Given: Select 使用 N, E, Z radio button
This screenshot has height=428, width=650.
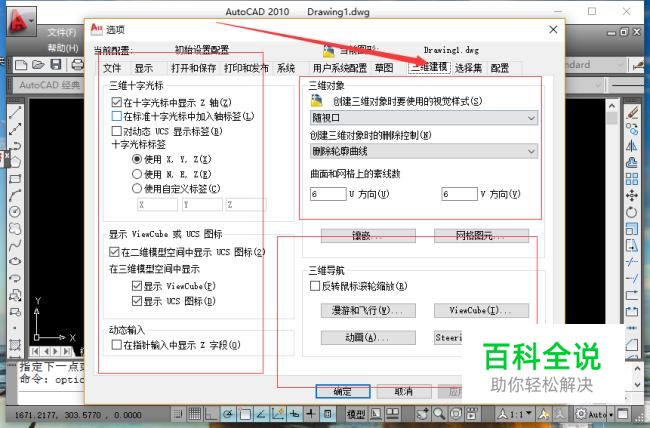Looking at the screenshot, I should (x=137, y=174).
